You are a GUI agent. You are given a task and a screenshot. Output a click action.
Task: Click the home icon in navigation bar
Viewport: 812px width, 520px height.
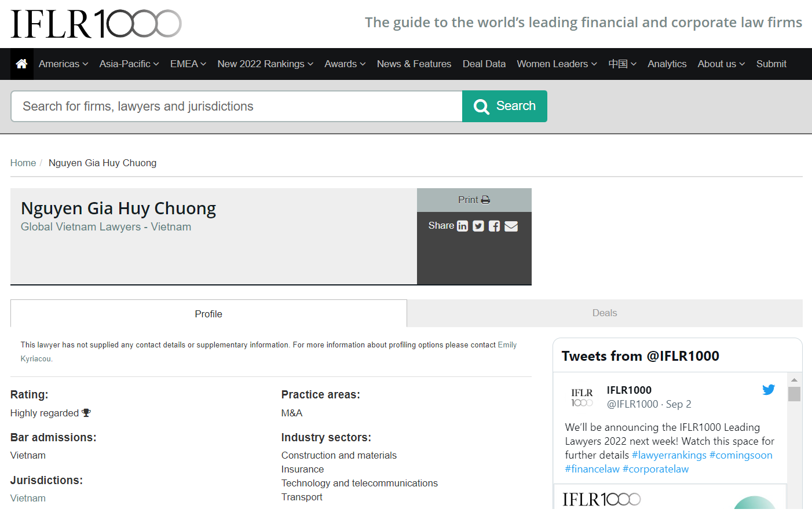tap(21, 64)
